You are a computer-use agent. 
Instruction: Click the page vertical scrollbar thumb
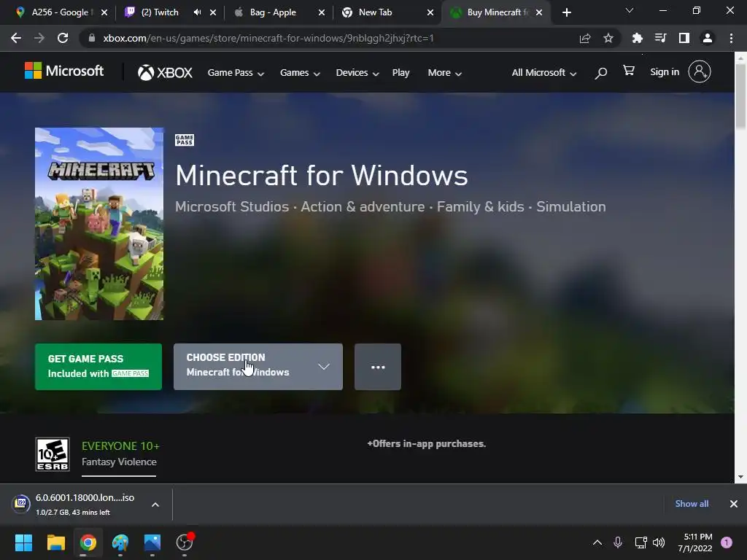pyautogui.click(x=740, y=96)
